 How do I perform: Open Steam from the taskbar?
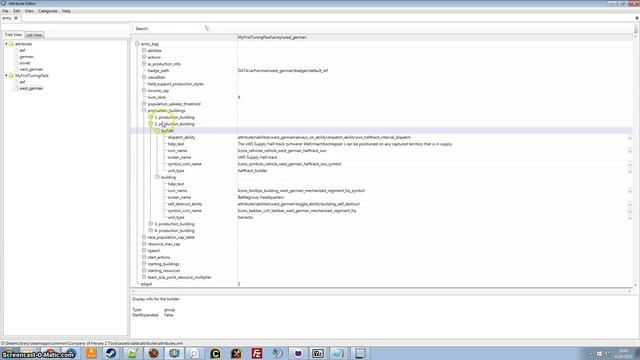pos(111,353)
